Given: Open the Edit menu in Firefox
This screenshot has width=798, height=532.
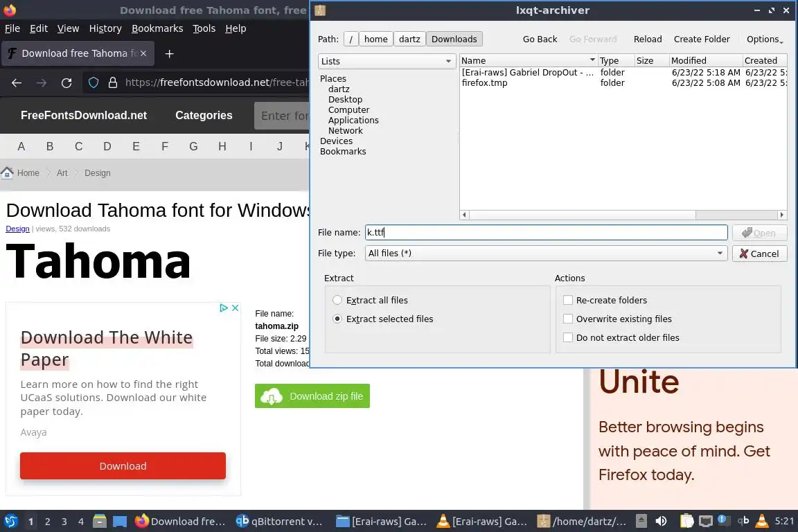Looking at the screenshot, I should click(x=39, y=28).
